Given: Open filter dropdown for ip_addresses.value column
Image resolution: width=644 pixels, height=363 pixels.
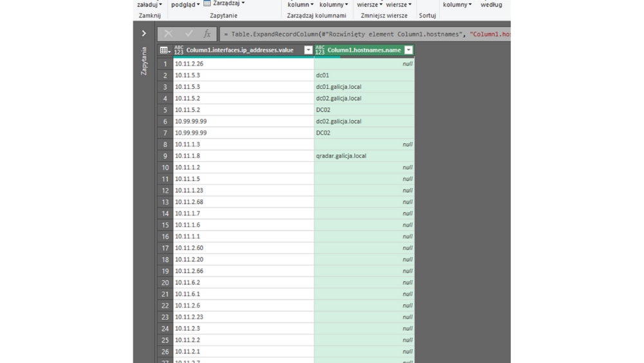Looking at the screenshot, I should point(308,50).
